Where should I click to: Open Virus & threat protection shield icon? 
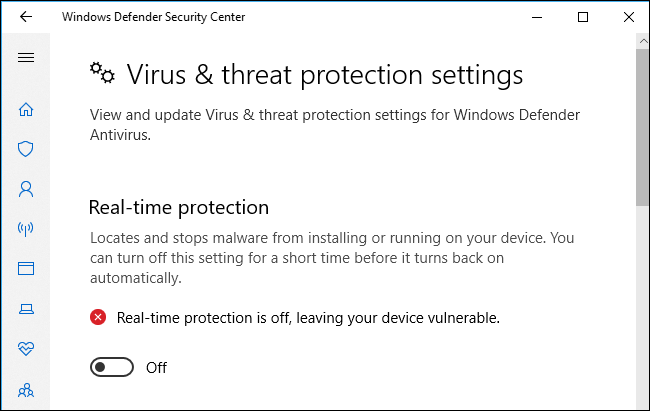(x=26, y=149)
